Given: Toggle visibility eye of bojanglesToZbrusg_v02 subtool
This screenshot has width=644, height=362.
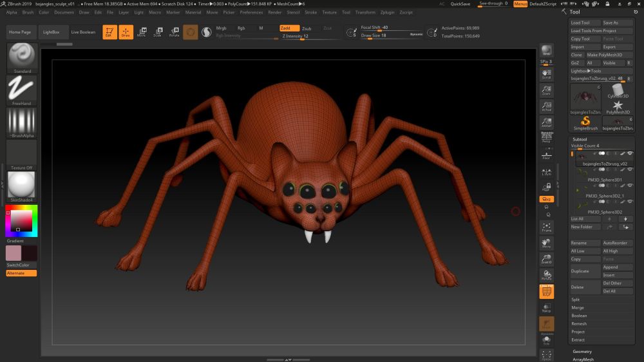Looking at the screenshot, I should [630, 153].
